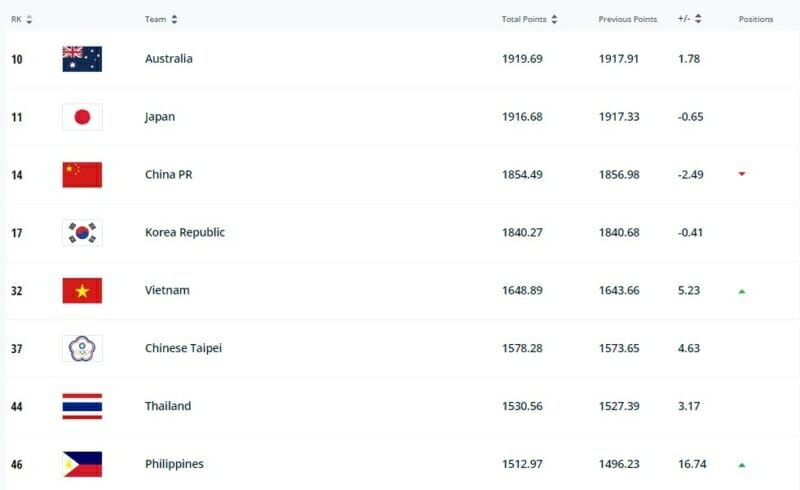This screenshot has height=490, width=800.
Task: Sort table by RK column
Action: [x=21, y=19]
